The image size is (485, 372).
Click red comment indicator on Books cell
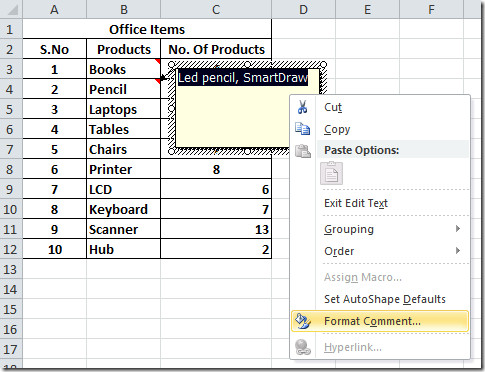pyautogui.click(x=157, y=62)
